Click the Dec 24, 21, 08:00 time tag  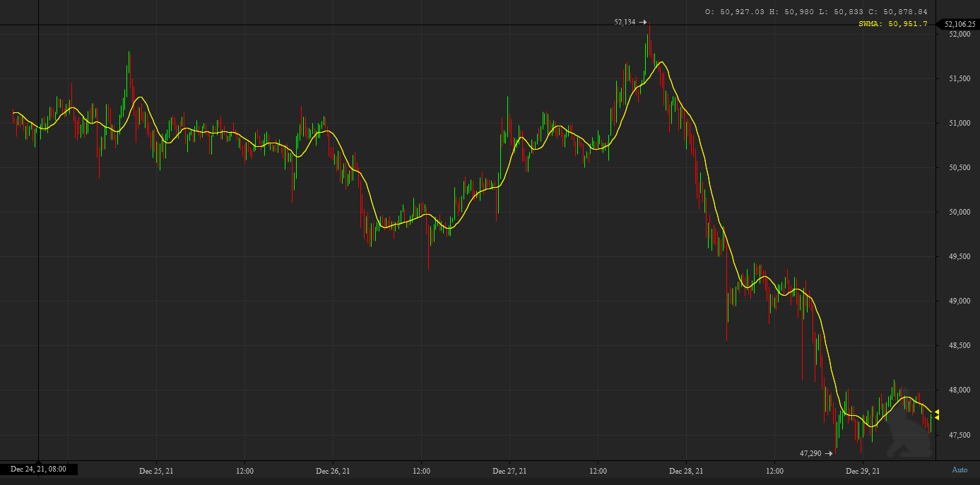coord(39,469)
